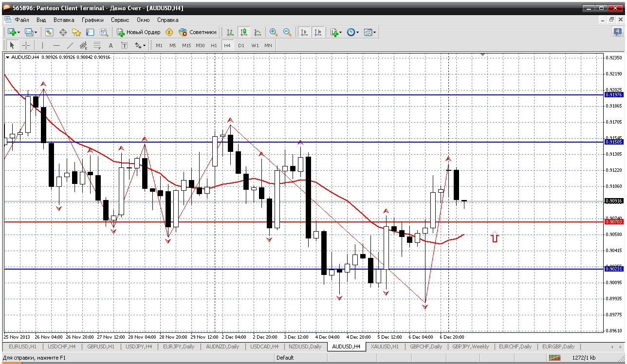Toggle chart Auto Scroll
The width and height of the screenshot is (627, 364).
(x=304, y=32)
